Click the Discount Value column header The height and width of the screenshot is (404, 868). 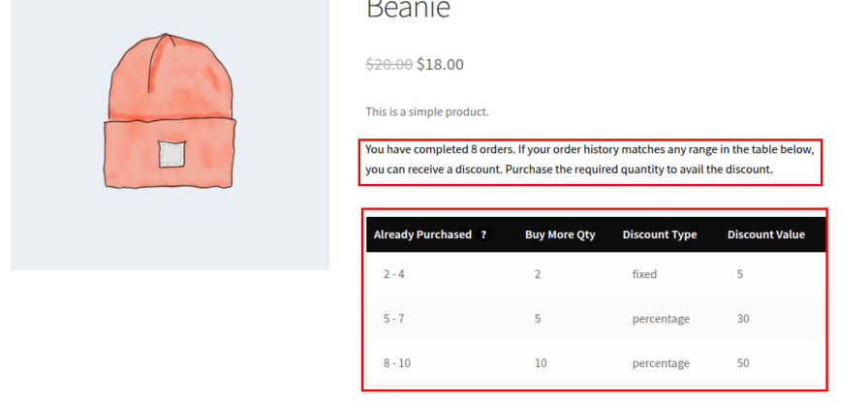766,234
